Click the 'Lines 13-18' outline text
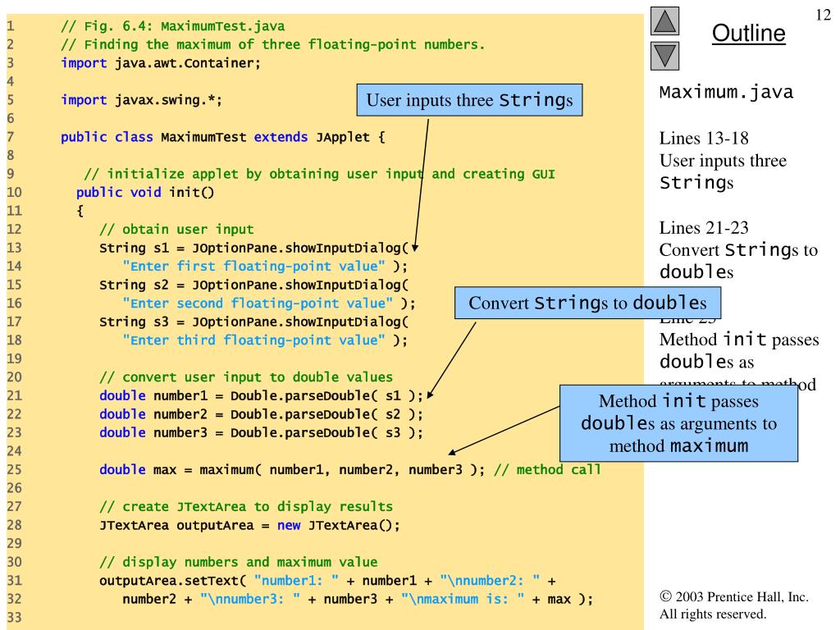Screen dimensions: 840x630 click(x=703, y=138)
